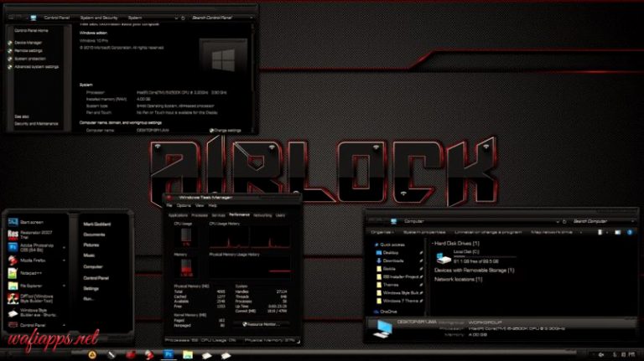Screen dimensions: 644x361
Task: Open File Explorer from start menu list
Action: click(x=36, y=286)
